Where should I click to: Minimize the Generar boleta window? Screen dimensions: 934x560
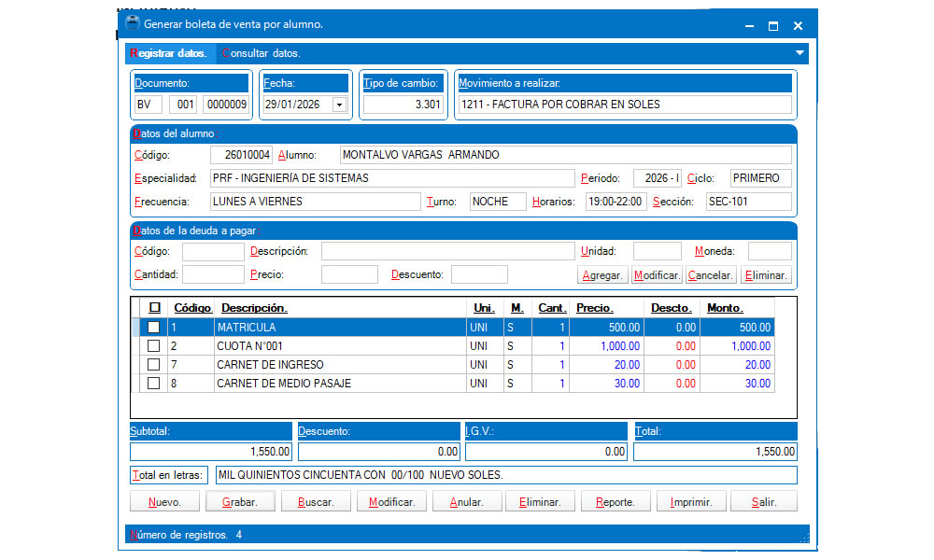click(x=749, y=25)
